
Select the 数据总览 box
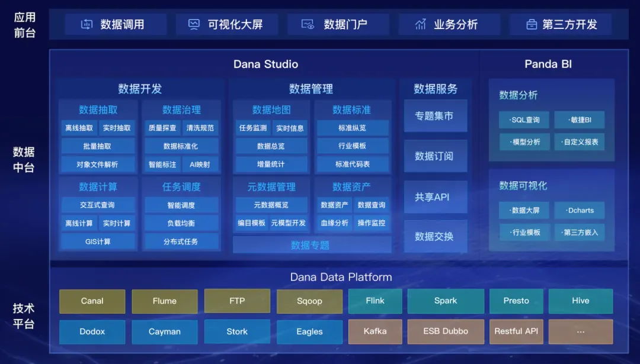(271, 146)
